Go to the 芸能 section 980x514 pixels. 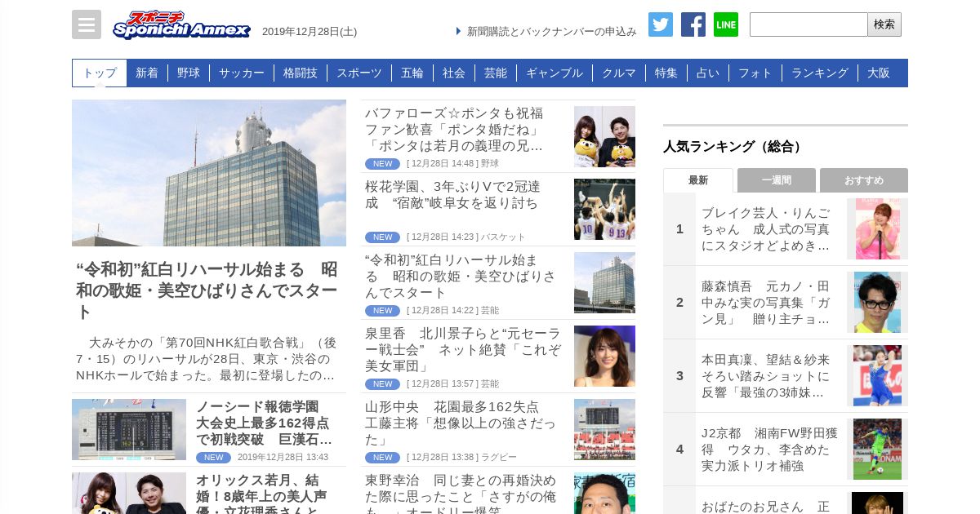tap(496, 73)
